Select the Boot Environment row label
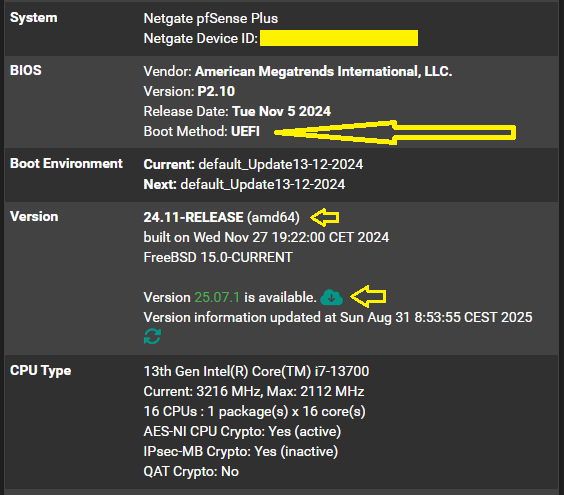This screenshot has width=564, height=495. 66,164
